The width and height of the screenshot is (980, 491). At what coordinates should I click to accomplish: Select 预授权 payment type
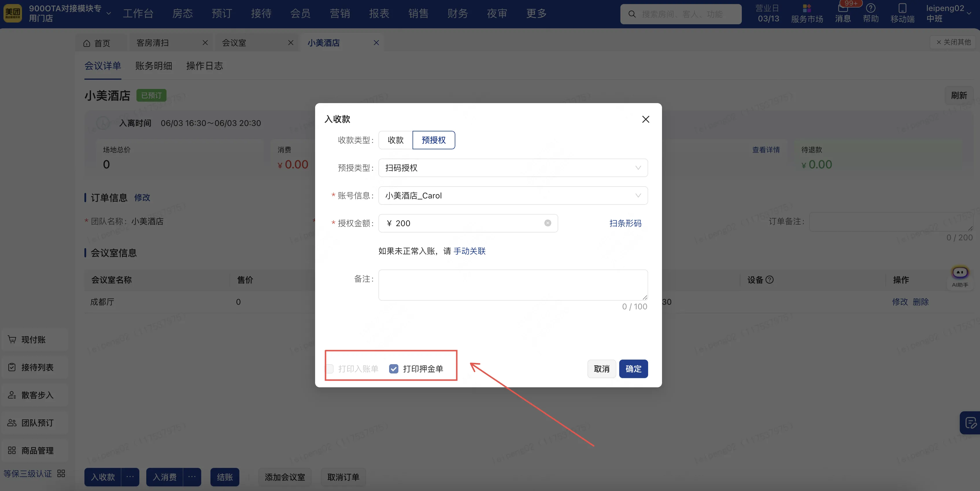pyautogui.click(x=434, y=140)
